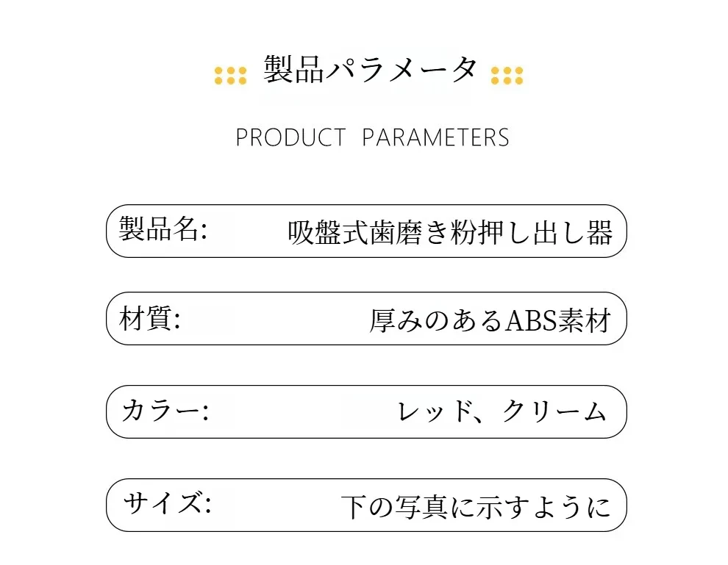Click the 吸盤式歯磨き粉押し出し器 product name text
This screenshot has width=728, height=565.
450,232
